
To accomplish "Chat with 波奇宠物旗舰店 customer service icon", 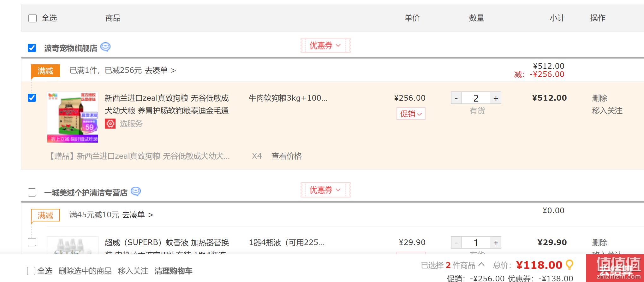I will tap(105, 47).
